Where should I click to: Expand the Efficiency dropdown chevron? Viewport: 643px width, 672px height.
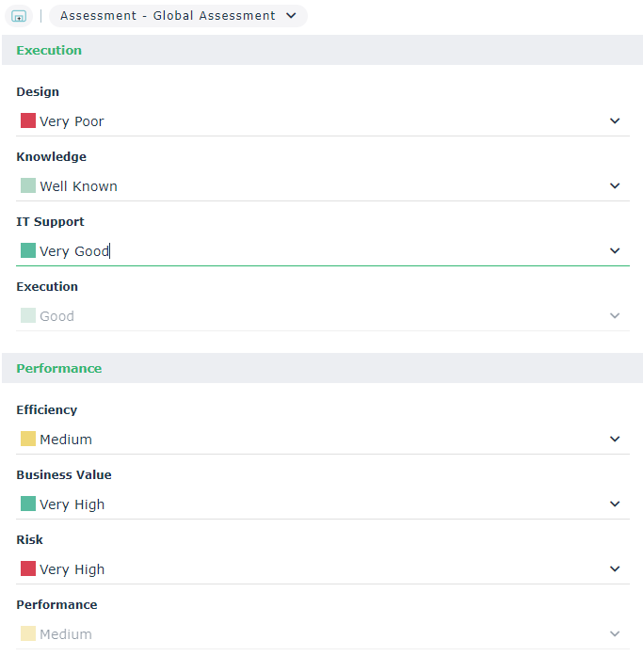615,440
